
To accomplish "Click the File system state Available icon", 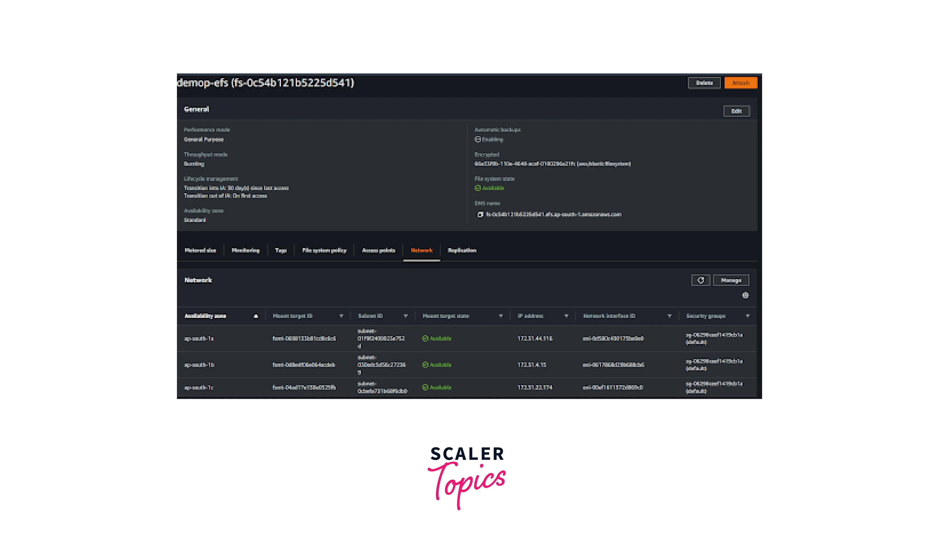I will [478, 188].
